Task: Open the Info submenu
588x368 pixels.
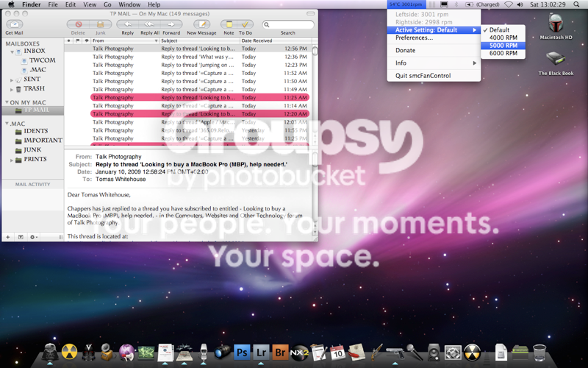Action: point(434,63)
